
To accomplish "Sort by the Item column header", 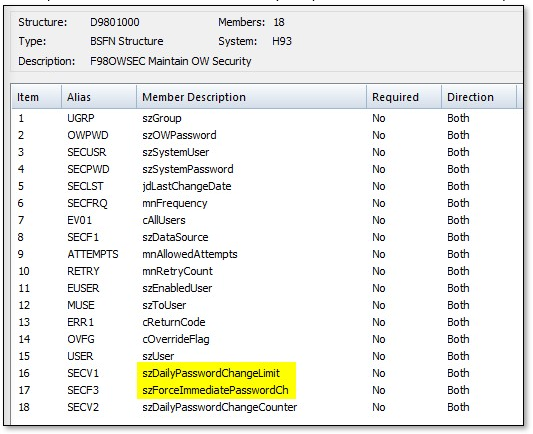I will click(x=37, y=97).
